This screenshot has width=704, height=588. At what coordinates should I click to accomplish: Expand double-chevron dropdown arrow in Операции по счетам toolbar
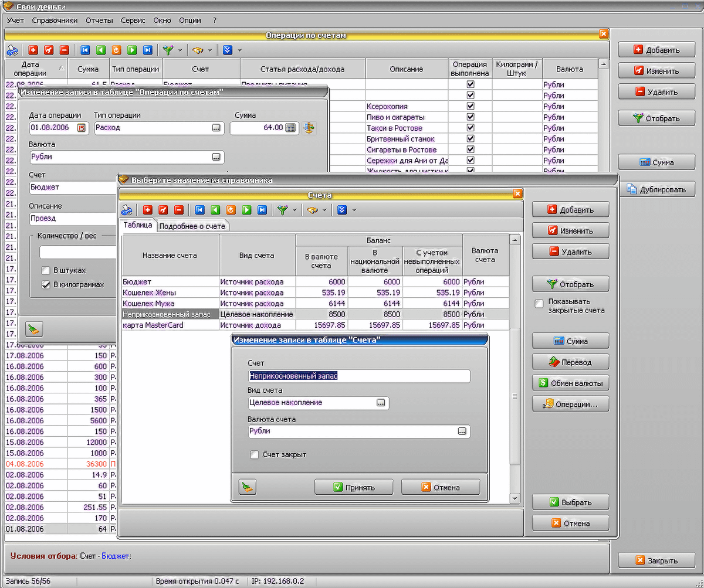coord(240,50)
